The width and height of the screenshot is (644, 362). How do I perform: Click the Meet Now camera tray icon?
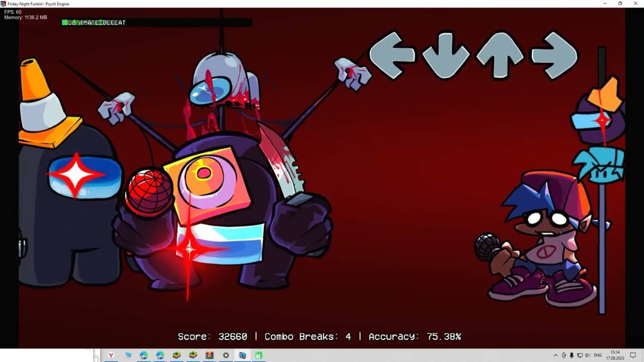point(564,355)
